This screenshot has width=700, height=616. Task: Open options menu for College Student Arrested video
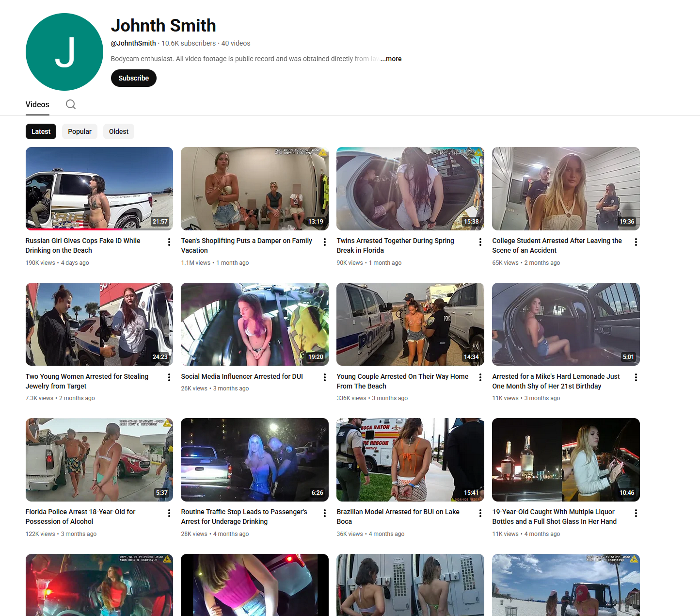636,242
